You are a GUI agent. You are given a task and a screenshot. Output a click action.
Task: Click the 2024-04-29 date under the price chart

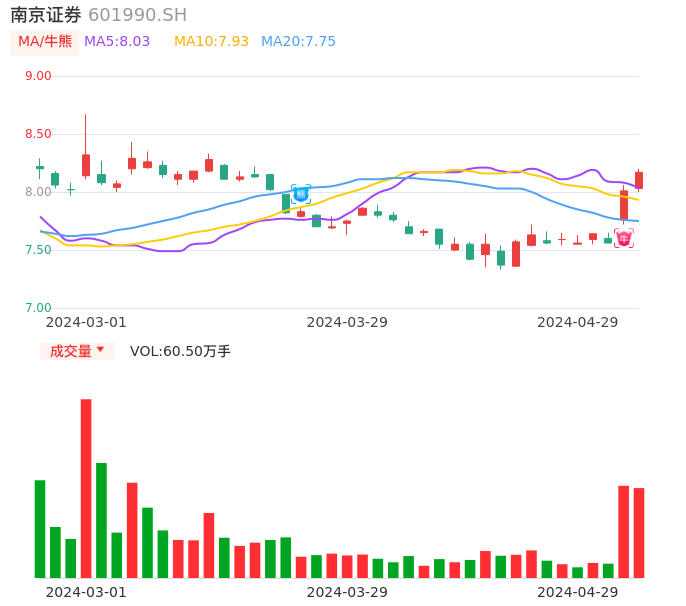tap(578, 322)
